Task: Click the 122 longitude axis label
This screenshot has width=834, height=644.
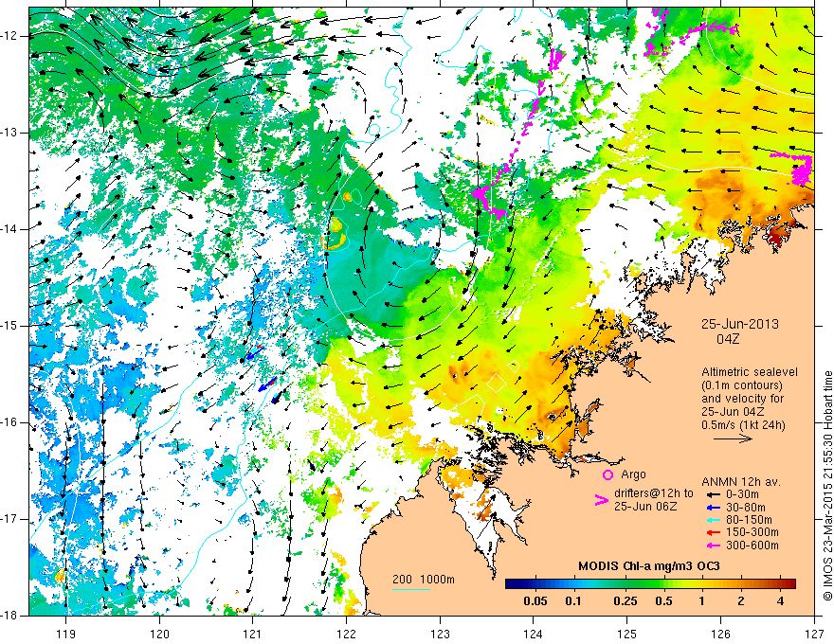Action: [x=346, y=619]
